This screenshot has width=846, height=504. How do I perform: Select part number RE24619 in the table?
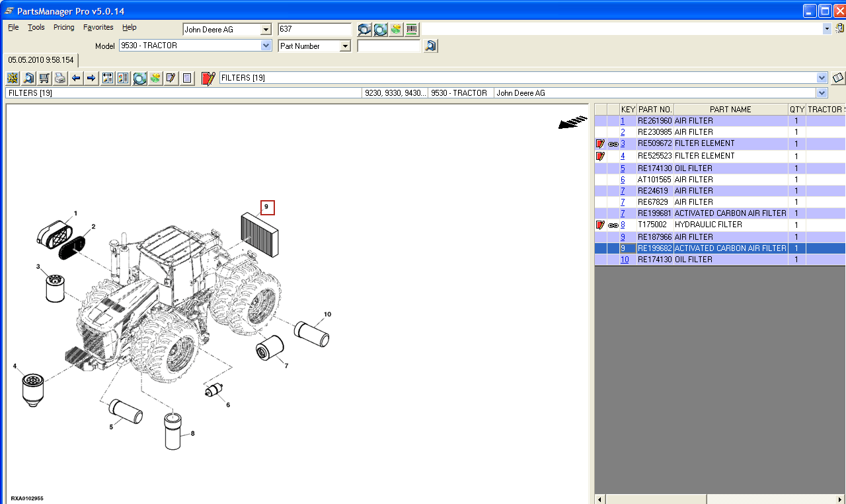652,191
